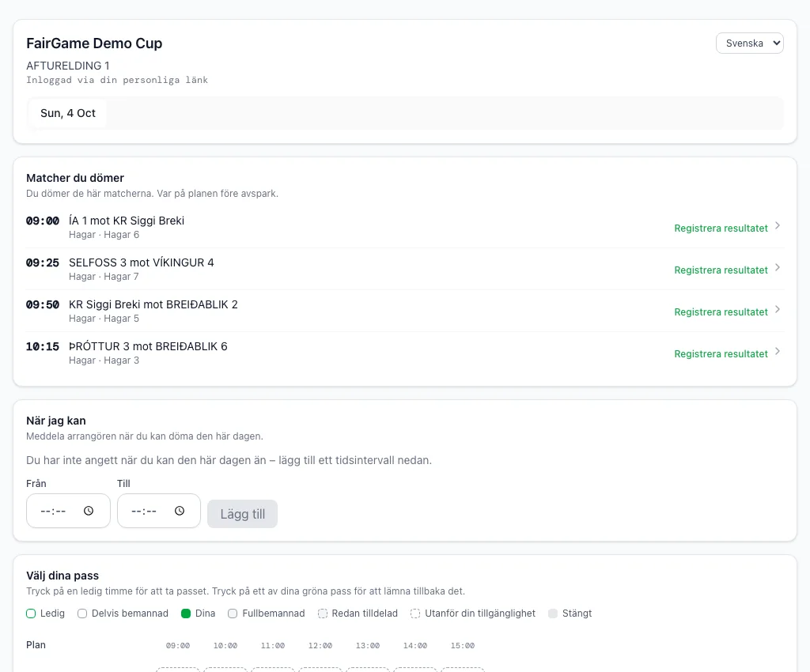Select the Sun, 4 Oct date tab
The width and height of the screenshot is (810, 672).
[x=68, y=113]
